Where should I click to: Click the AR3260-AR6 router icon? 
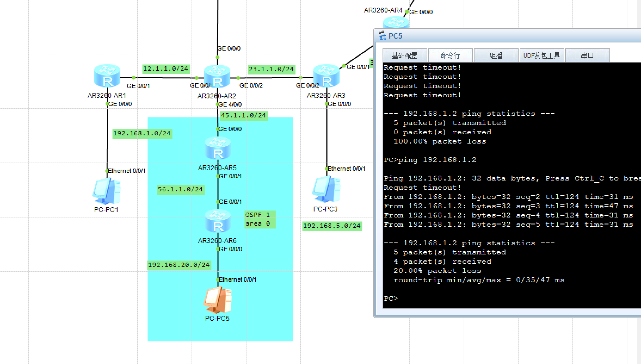pos(218,221)
